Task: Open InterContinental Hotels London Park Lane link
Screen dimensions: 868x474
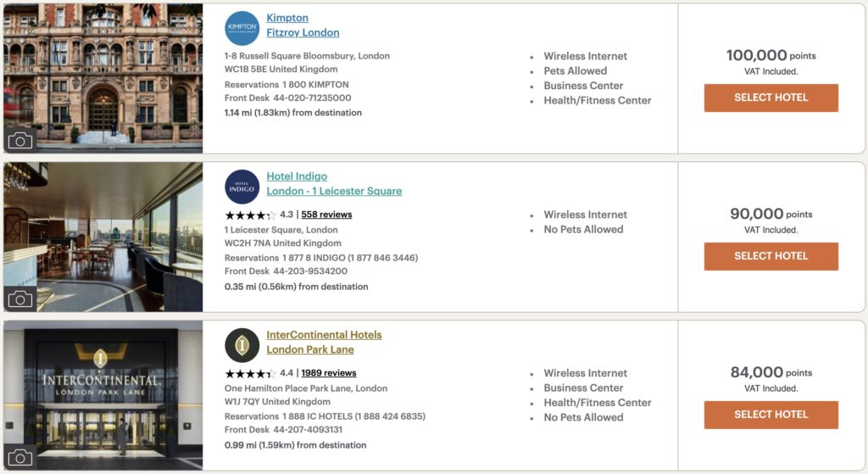Action: (x=324, y=343)
